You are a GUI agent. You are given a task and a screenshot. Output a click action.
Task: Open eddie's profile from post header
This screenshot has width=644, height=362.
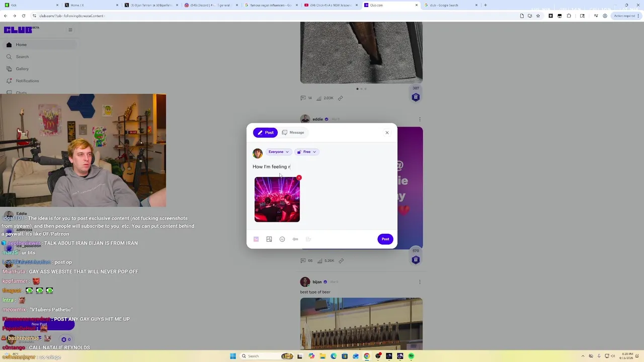317,119
